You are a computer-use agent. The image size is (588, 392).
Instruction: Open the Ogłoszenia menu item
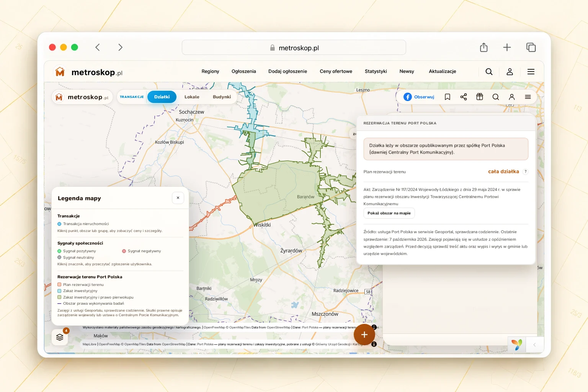244,71
